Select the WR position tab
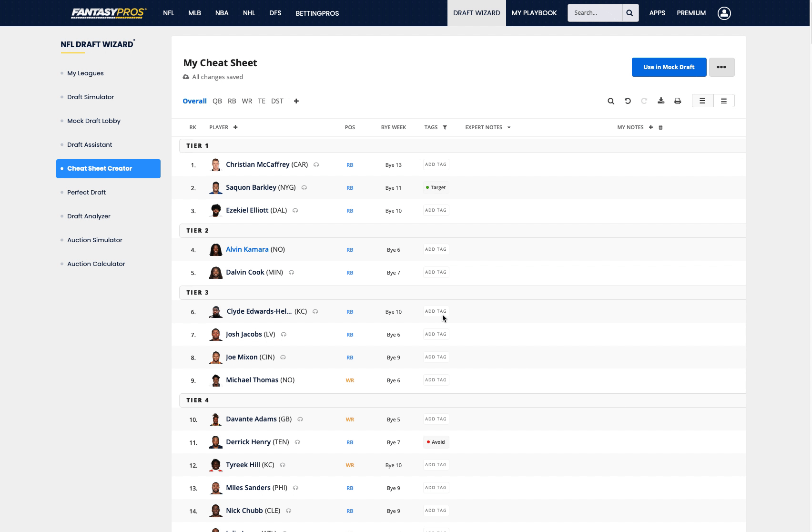 (247, 101)
